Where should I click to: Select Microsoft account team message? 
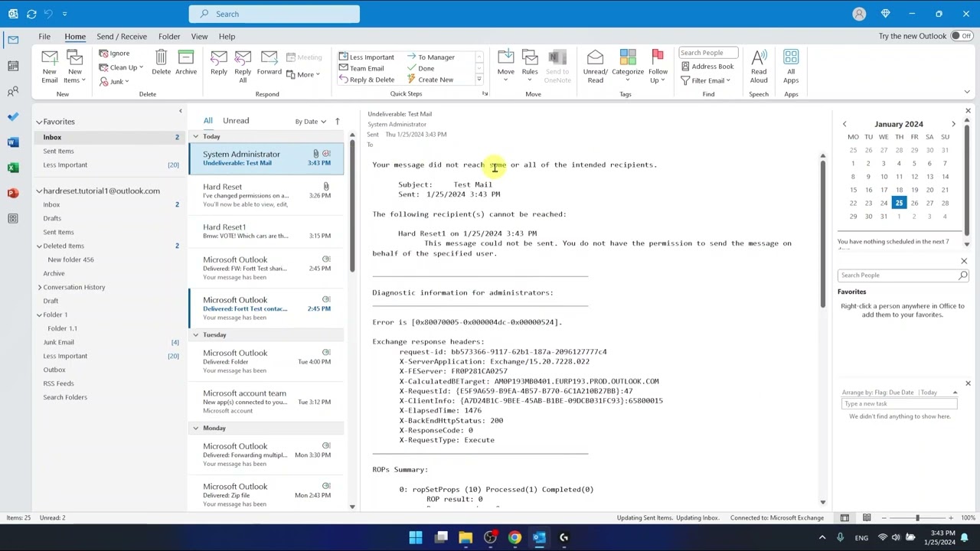266,402
